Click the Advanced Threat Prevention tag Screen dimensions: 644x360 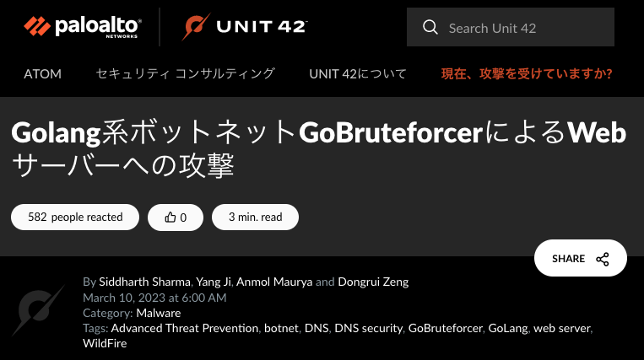pyautogui.click(x=184, y=328)
